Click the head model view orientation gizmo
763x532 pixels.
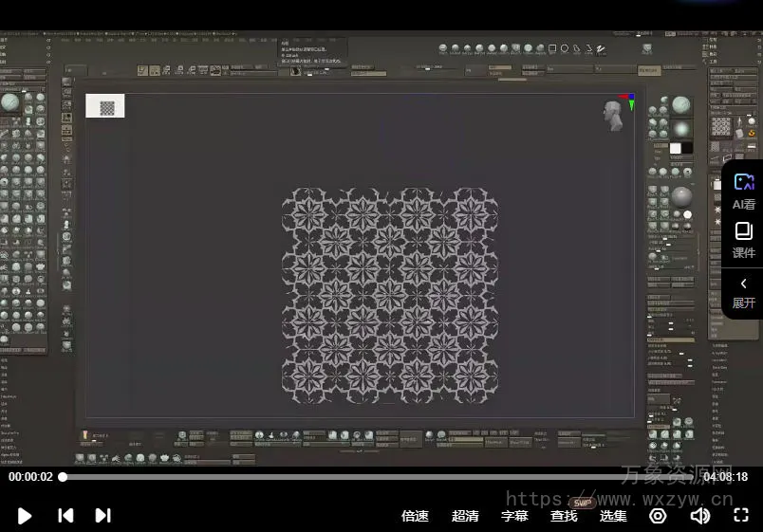[614, 116]
